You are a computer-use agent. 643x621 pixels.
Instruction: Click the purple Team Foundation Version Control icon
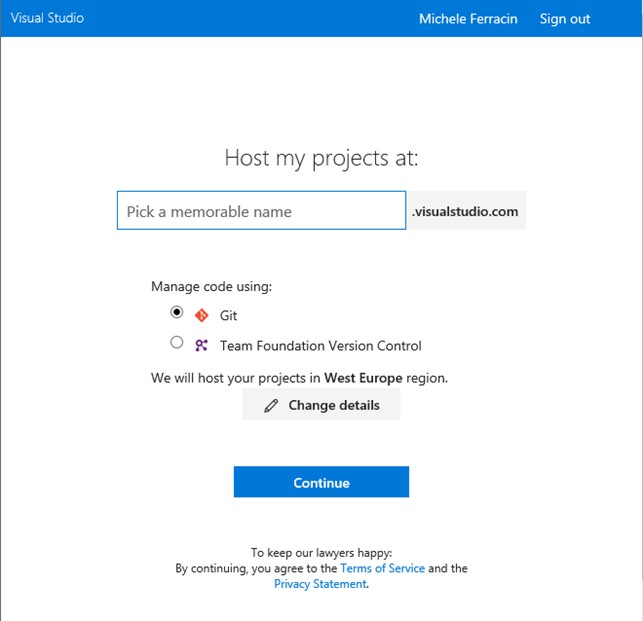(x=201, y=345)
